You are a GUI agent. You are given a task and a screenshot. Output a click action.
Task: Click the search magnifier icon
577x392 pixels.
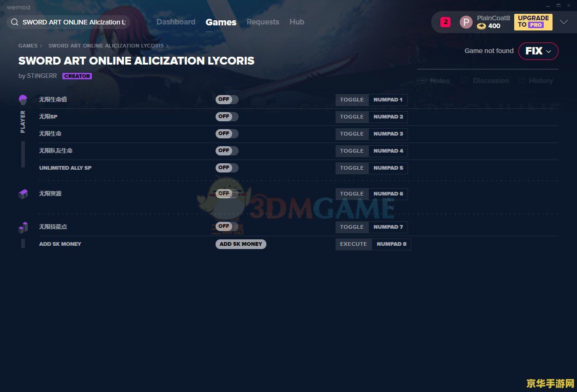[x=14, y=22]
